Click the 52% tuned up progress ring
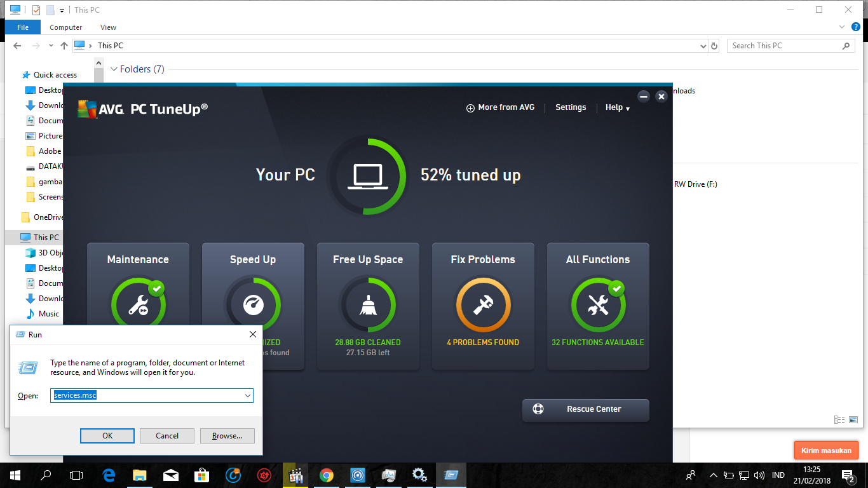868x488 pixels. (367, 176)
